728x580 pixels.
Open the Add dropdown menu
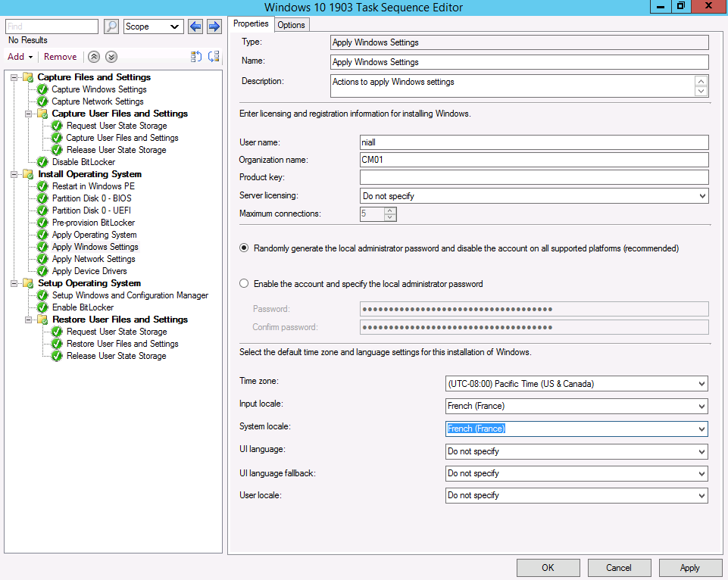20,57
